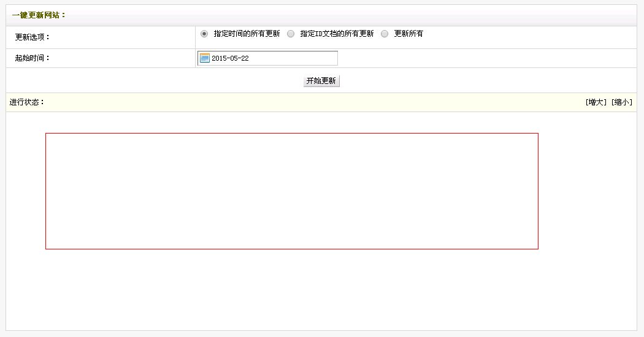Choose the 指定ID文档的所有更新 radio option
Screen dimensions: 644x337
click(291, 34)
